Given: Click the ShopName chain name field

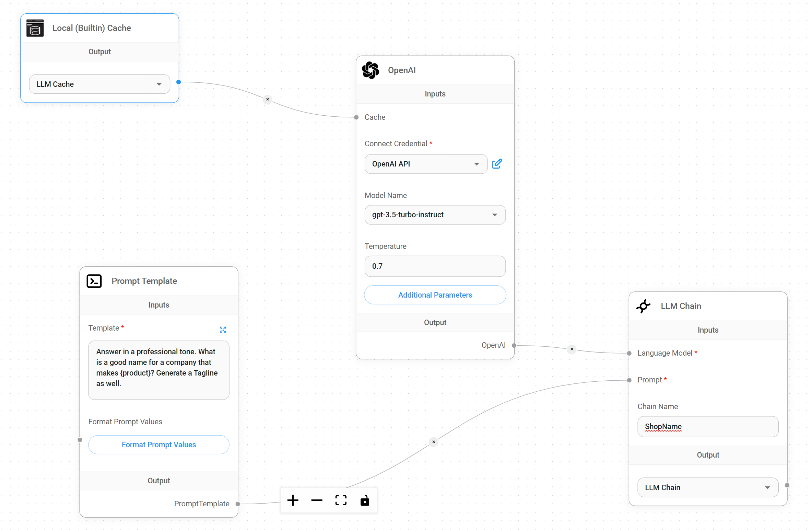Looking at the screenshot, I should click(707, 427).
